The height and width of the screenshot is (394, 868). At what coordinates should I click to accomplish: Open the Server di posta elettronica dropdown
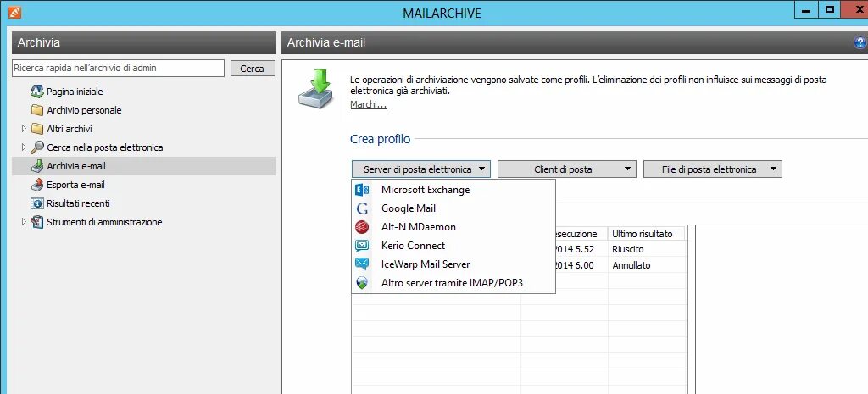(421, 169)
